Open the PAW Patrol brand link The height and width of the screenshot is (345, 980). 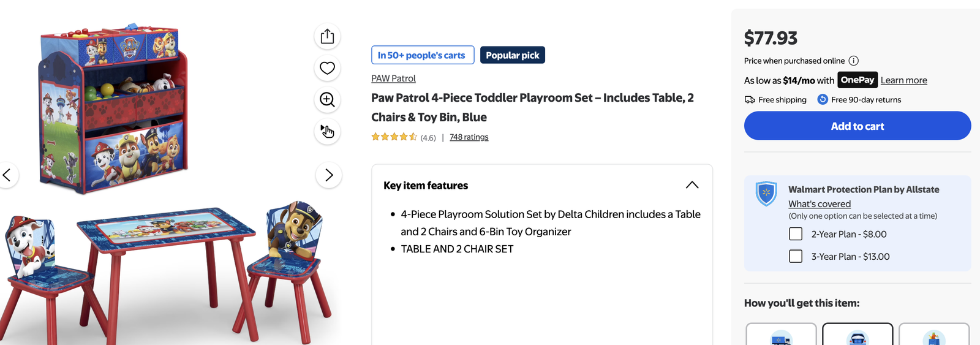[393, 78]
